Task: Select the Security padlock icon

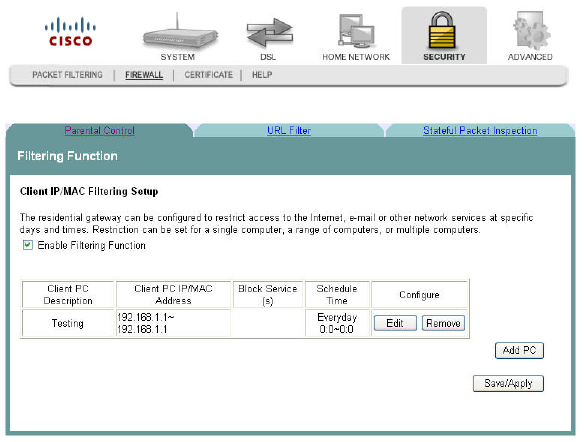Action: [442, 31]
